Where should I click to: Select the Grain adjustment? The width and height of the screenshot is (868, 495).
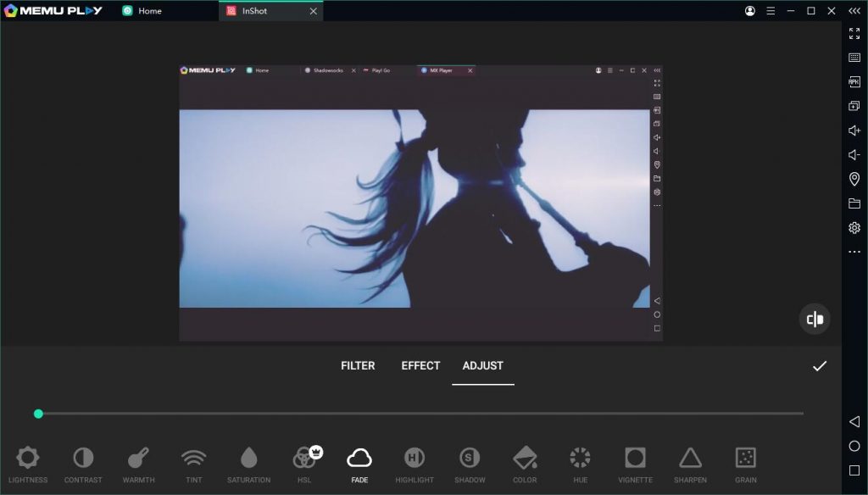click(745, 462)
